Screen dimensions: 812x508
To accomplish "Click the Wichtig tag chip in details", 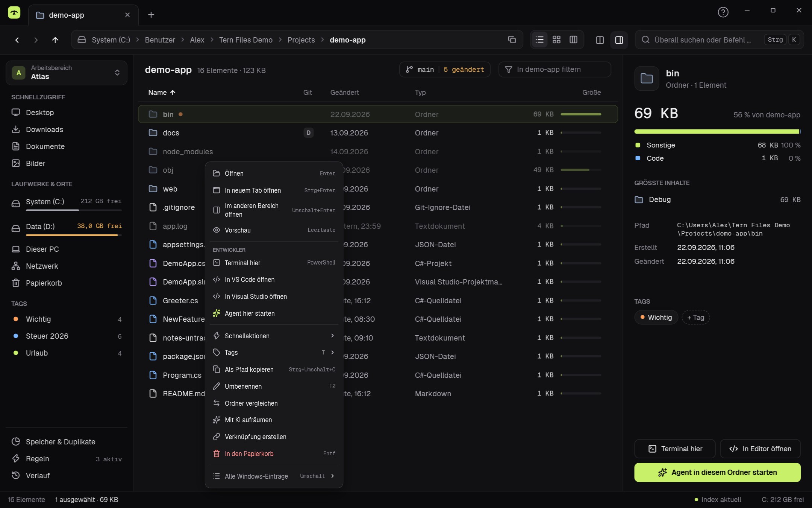I will [656, 318].
